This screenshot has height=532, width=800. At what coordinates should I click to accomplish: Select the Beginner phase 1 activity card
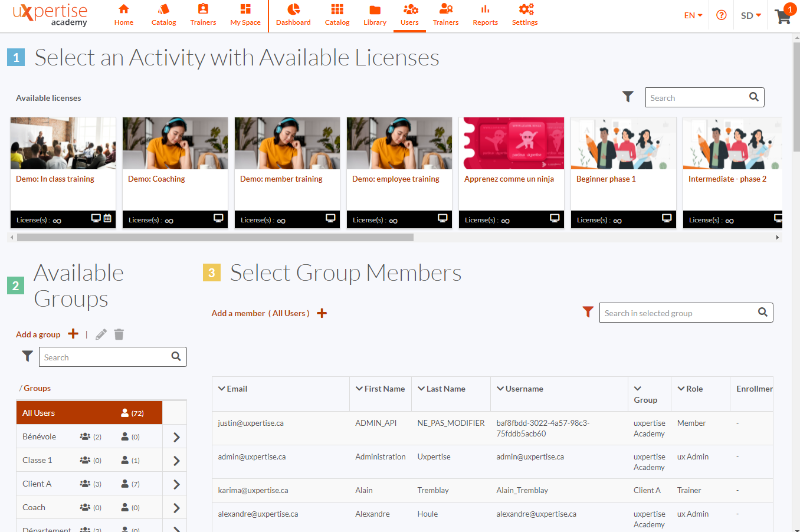coord(623,171)
